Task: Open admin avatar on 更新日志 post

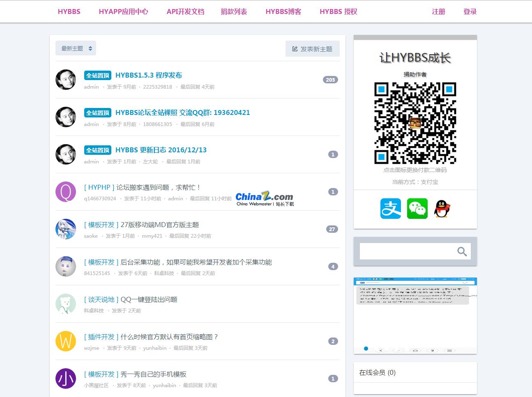Action: pos(66,154)
